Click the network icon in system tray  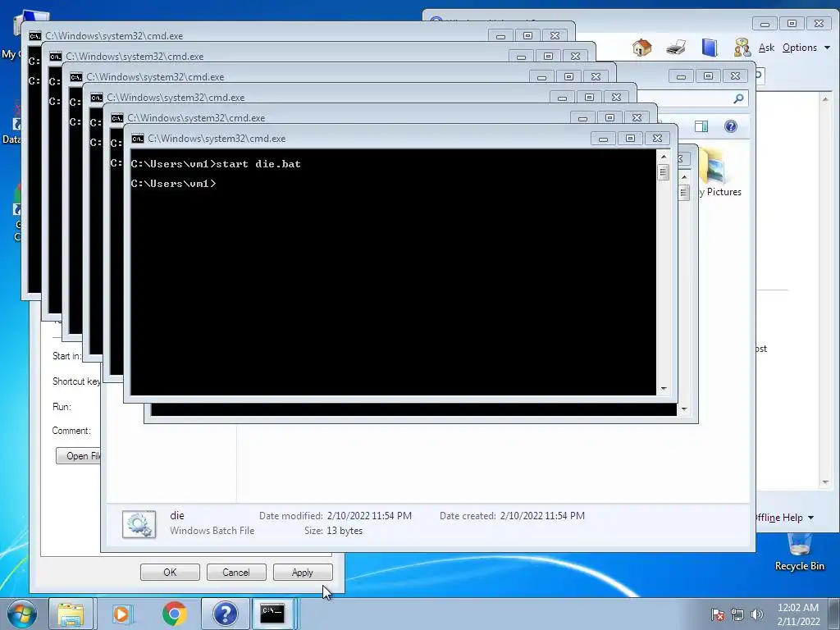(737, 614)
